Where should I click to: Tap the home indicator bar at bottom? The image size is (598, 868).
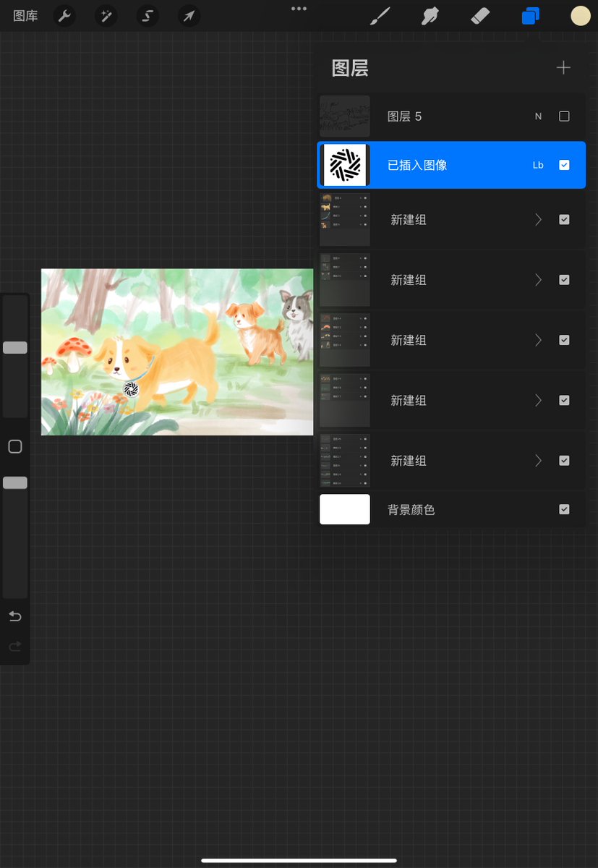pos(299,861)
